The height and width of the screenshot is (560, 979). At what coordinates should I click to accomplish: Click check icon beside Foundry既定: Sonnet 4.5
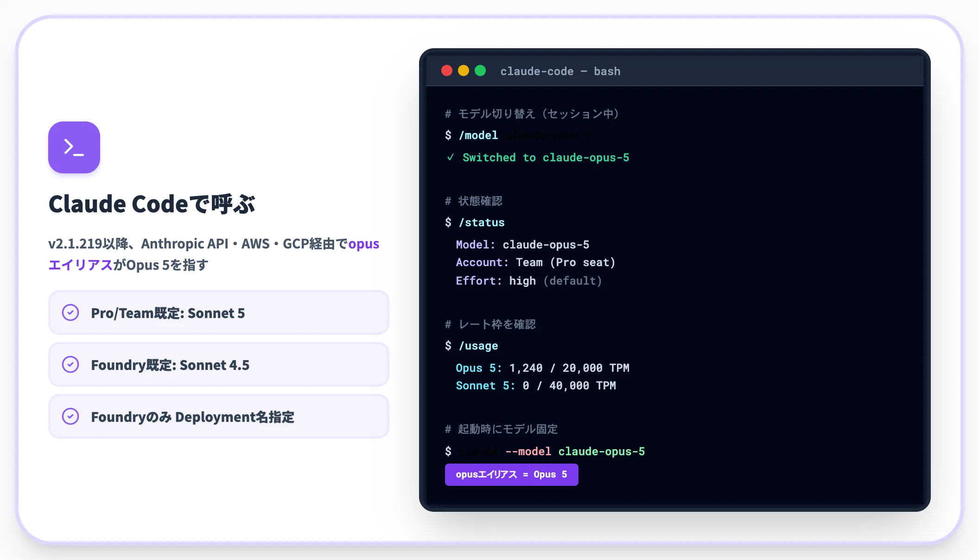click(70, 364)
